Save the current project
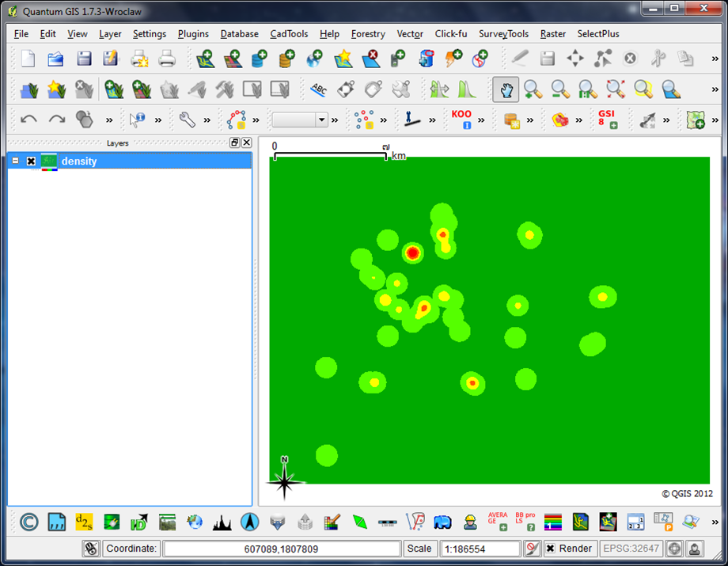 coord(83,57)
